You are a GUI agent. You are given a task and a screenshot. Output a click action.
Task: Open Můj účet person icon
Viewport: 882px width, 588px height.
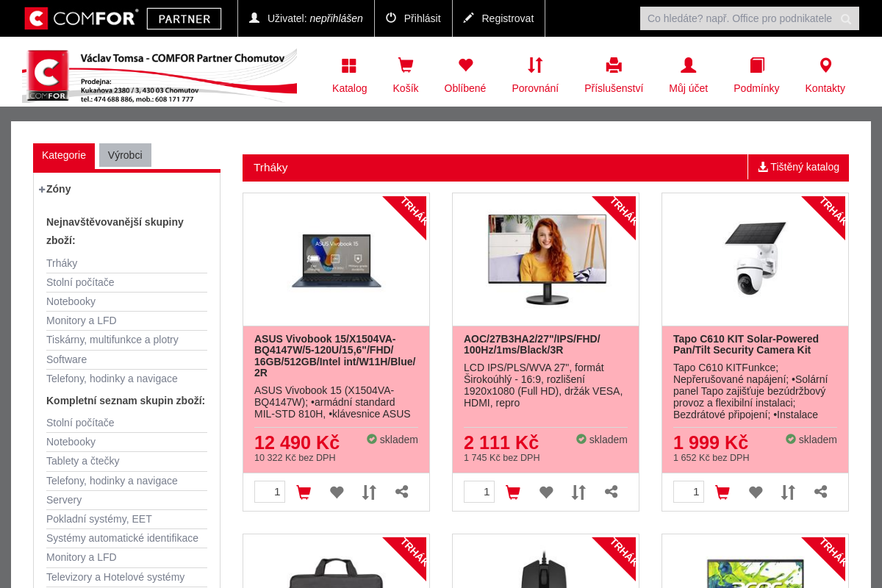tap(689, 65)
